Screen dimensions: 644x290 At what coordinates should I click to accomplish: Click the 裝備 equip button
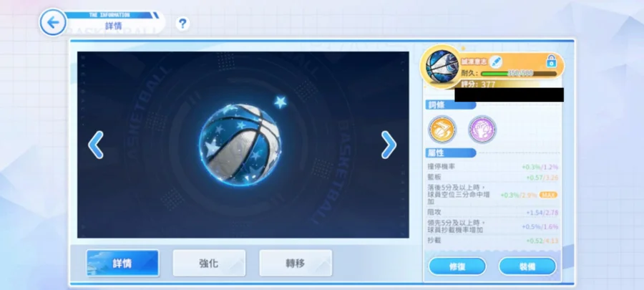coord(527,266)
